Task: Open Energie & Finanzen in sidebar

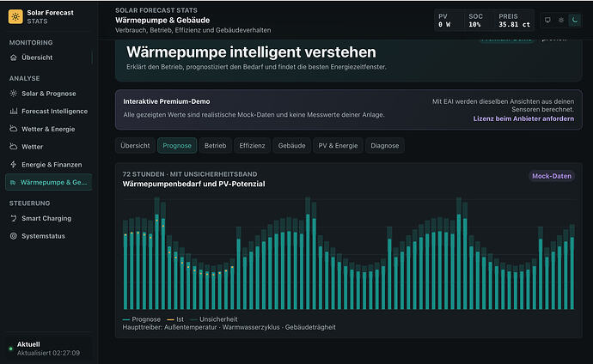Action: (x=49, y=164)
